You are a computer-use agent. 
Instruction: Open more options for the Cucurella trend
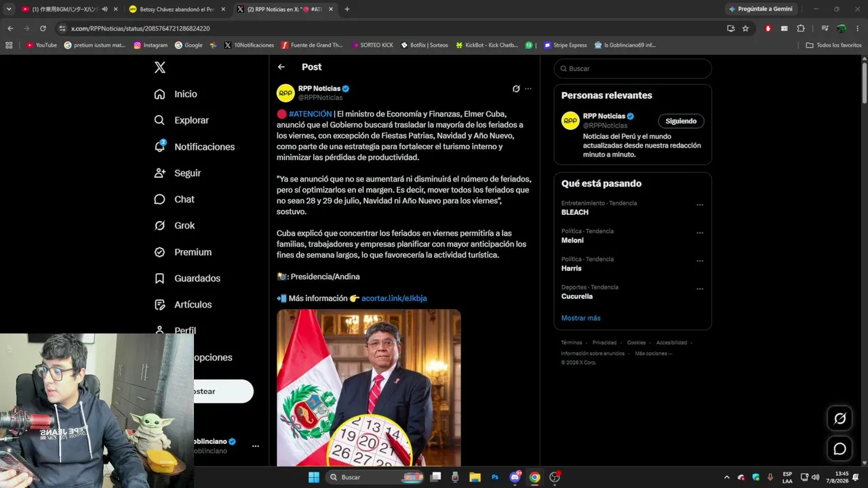[x=700, y=289]
